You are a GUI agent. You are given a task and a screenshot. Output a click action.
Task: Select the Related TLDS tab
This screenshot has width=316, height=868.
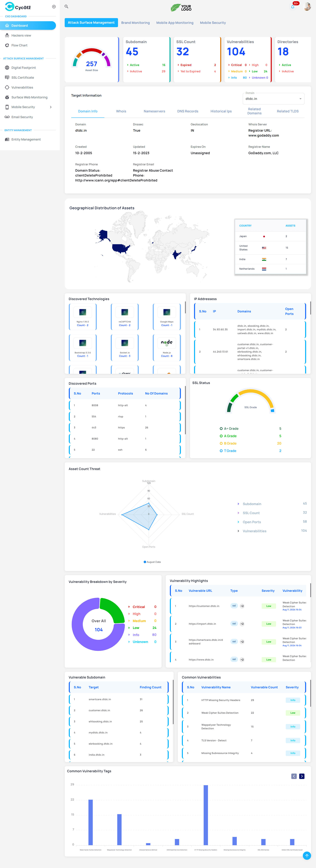[287, 111]
